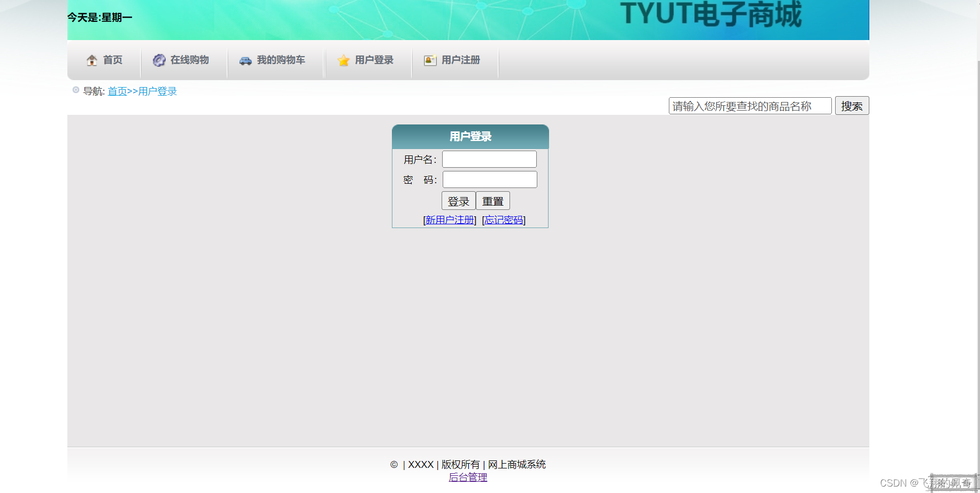Viewport: 980px width, 493px height.
Task: Click the car icon beside 我的购物车
Action: click(245, 60)
